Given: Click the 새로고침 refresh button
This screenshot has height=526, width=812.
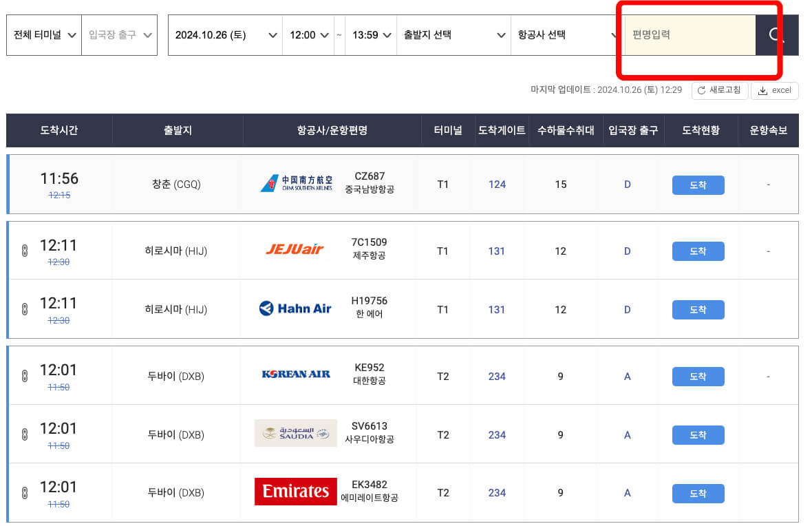Looking at the screenshot, I should (x=720, y=91).
